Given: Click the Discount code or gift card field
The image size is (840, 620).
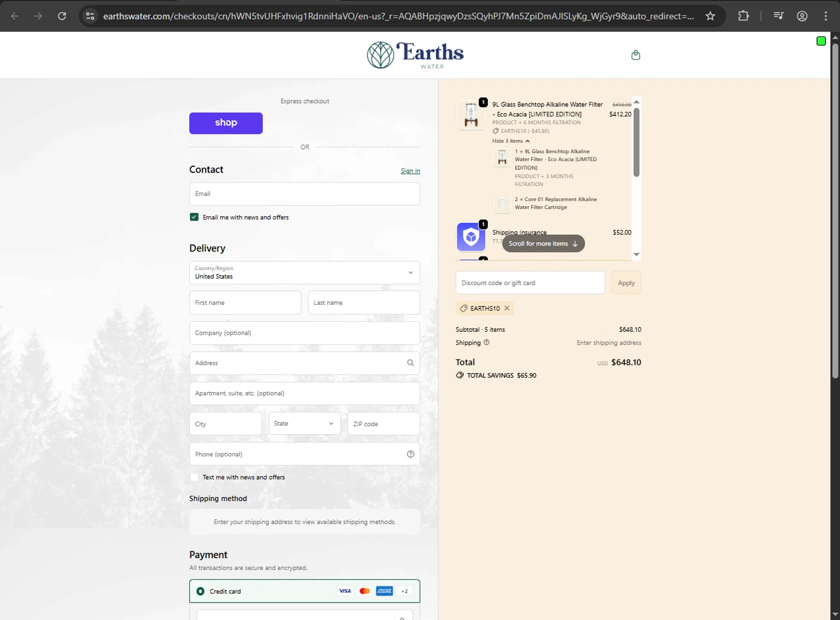Looking at the screenshot, I should 530,283.
